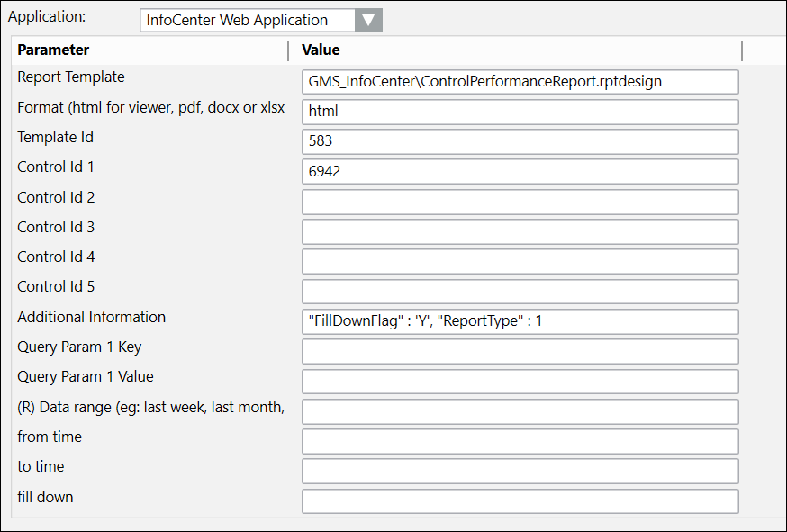Focus the Data range input field

coord(520,411)
